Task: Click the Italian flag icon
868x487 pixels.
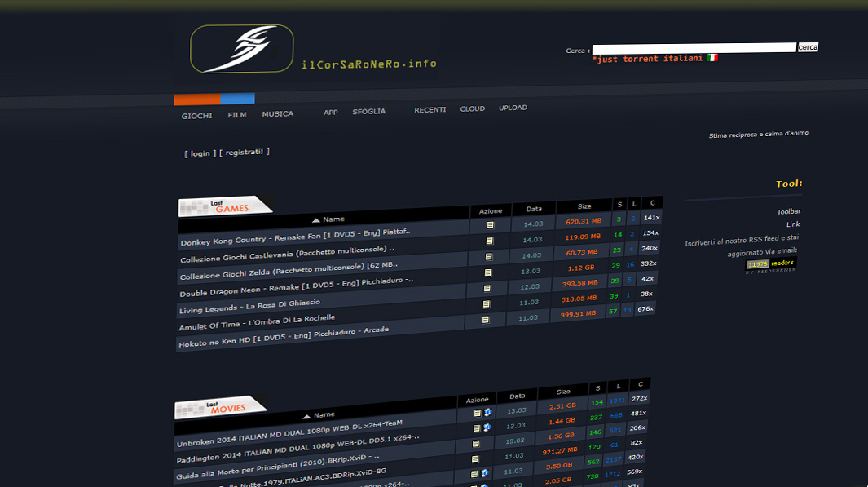Action: tap(712, 58)
